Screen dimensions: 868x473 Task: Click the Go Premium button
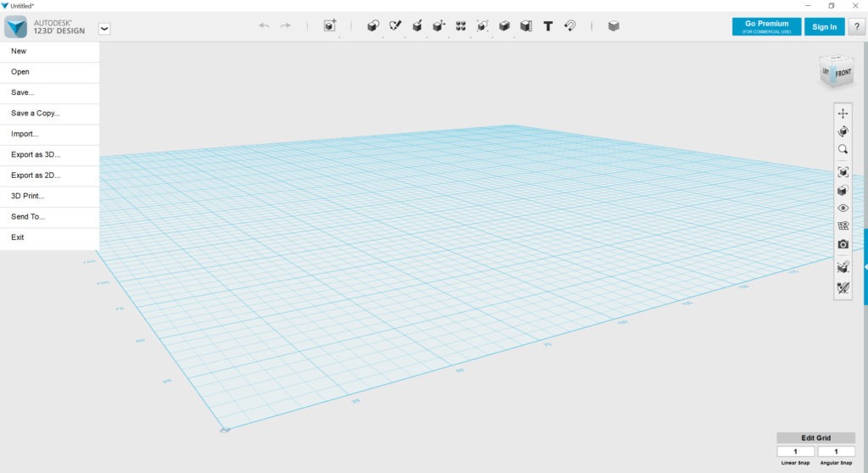[766, 27]
